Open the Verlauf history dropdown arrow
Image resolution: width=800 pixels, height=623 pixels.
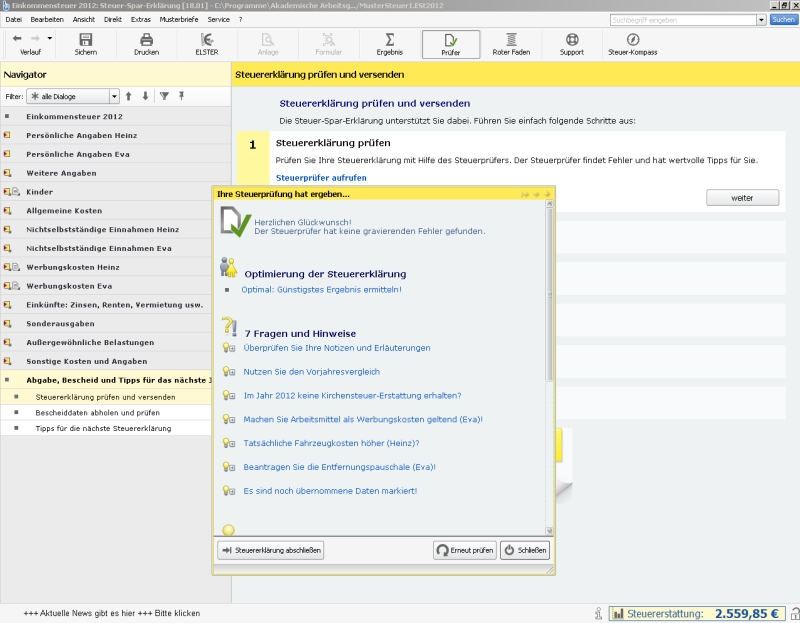(49, 38)
